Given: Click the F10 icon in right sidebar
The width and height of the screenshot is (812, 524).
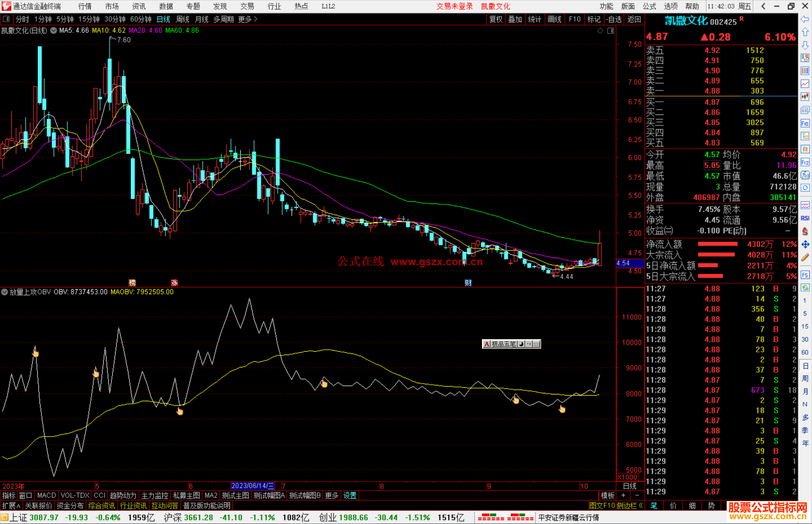Looking at the screenshot, I should [805, 124].
